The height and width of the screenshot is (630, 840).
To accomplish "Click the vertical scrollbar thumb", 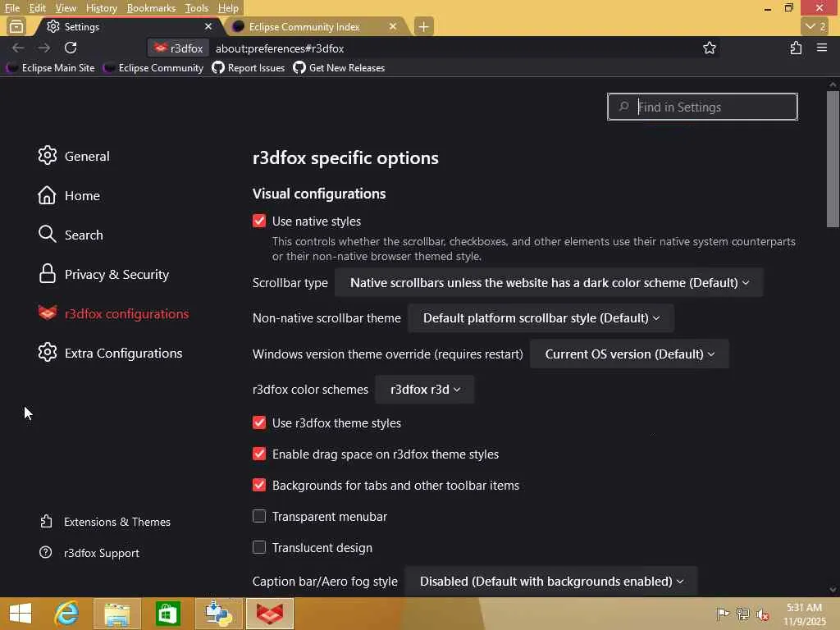I will (833, 159).
